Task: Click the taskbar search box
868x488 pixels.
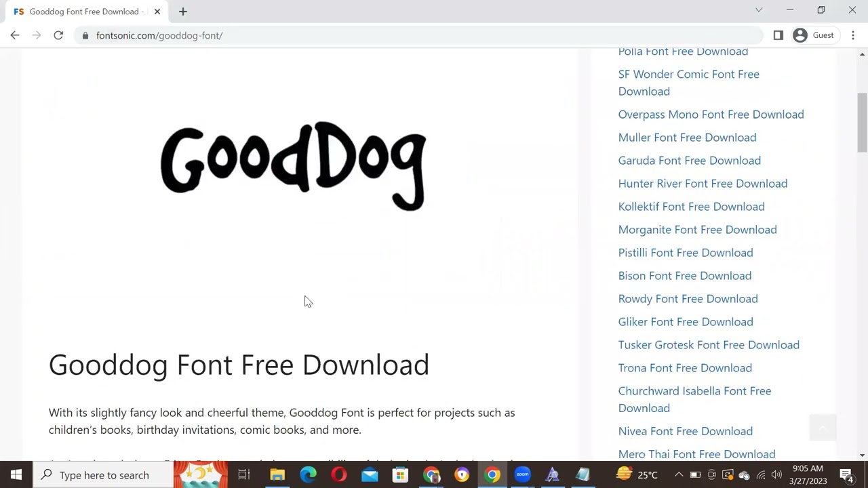Action: pos(103,474)
